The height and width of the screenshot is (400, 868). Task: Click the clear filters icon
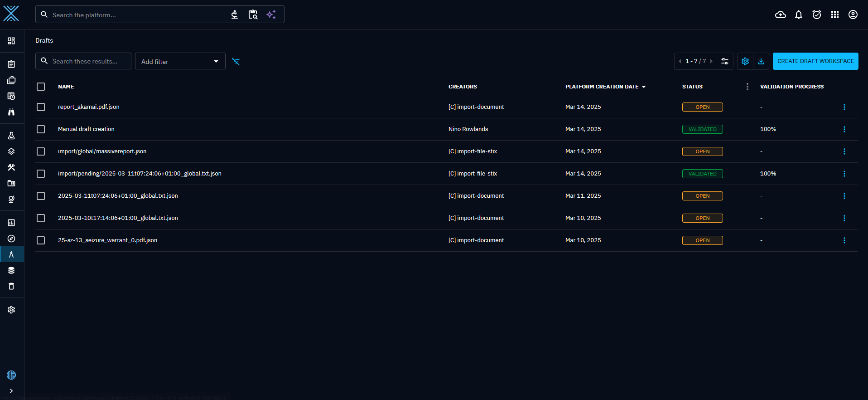click(236, 61)
